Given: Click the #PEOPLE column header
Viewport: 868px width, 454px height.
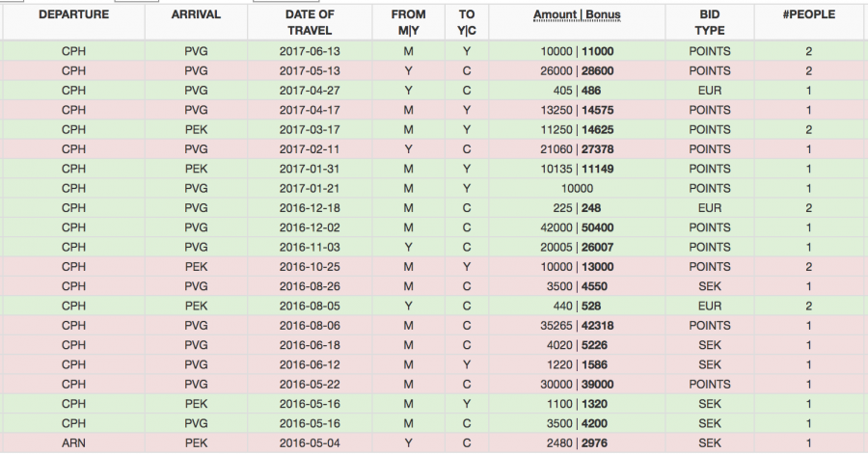Looking at the screenshot, I should [x=808, y=15].
